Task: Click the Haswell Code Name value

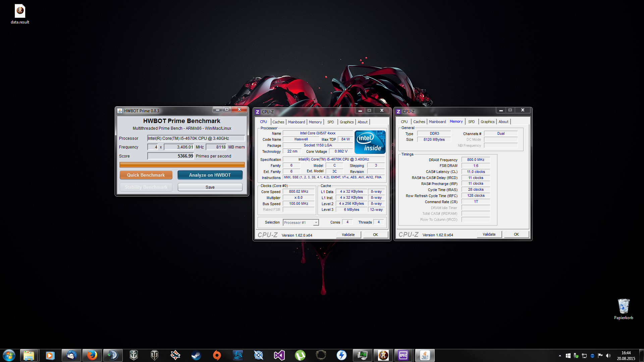Action: [x=301, y=139]
